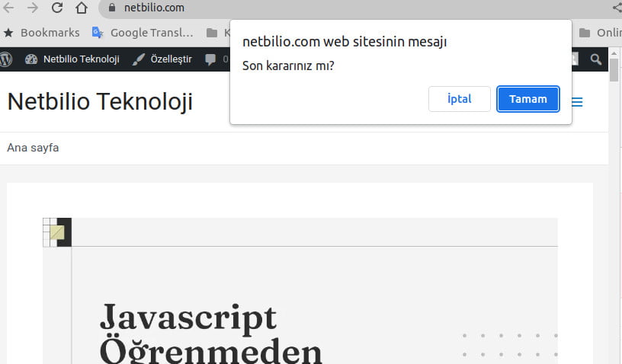622x364 pixels.
Task: Click the Netbilio Teknoloji site title
Action: pyautogui.click(x=100, y=102)
